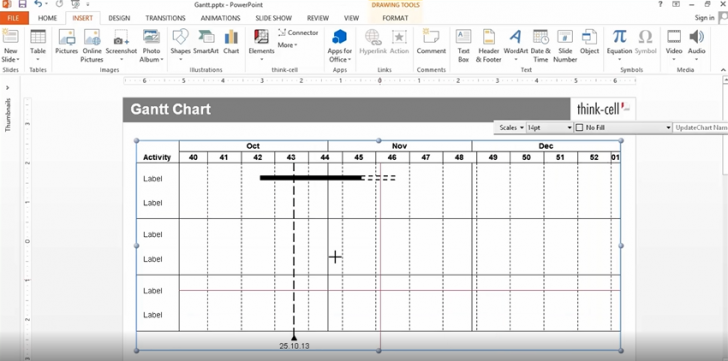728x361 pixels.
Task: Switch to the TRANSITIONS tab
Action: pos(165,18)
